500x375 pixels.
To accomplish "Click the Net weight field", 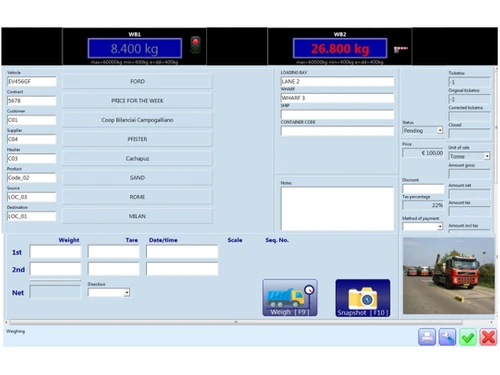I will (x=55, y=292).
